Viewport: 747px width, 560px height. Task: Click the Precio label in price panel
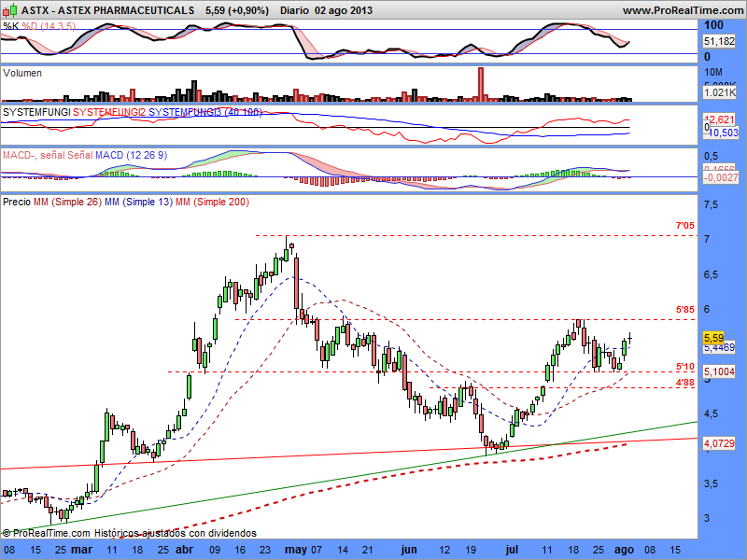[x=17, y=202]
